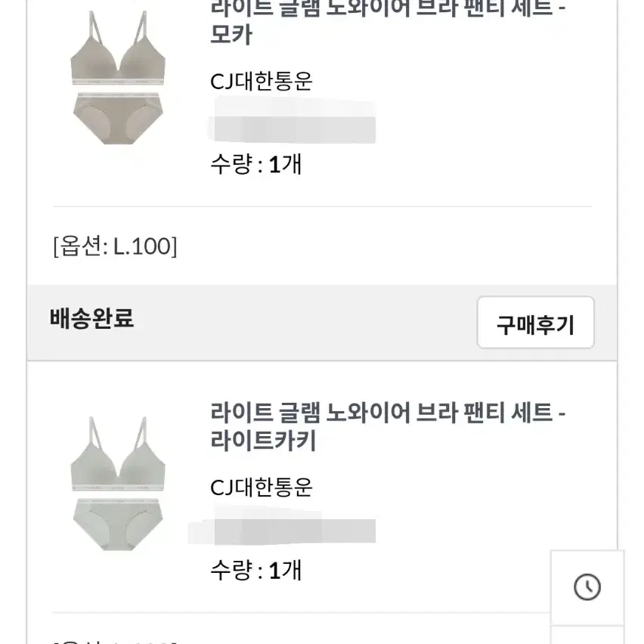View the mocha-colored set product thumbnail

(x=118, y=77)
